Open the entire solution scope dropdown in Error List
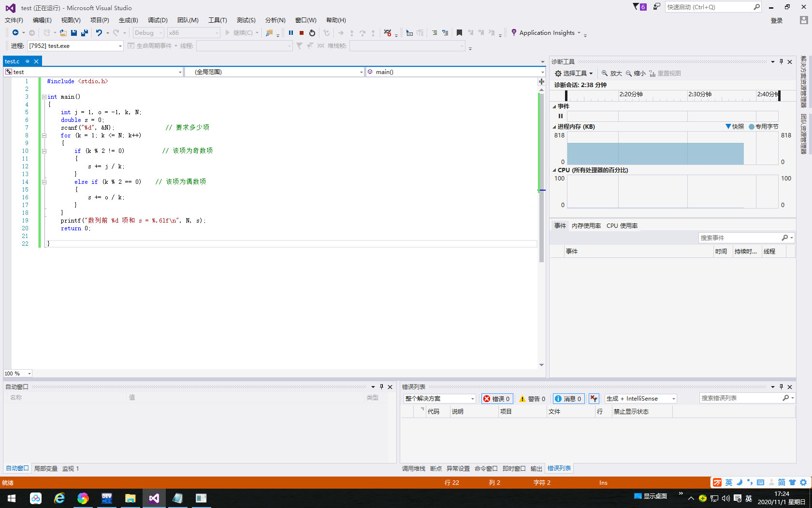 473,399
